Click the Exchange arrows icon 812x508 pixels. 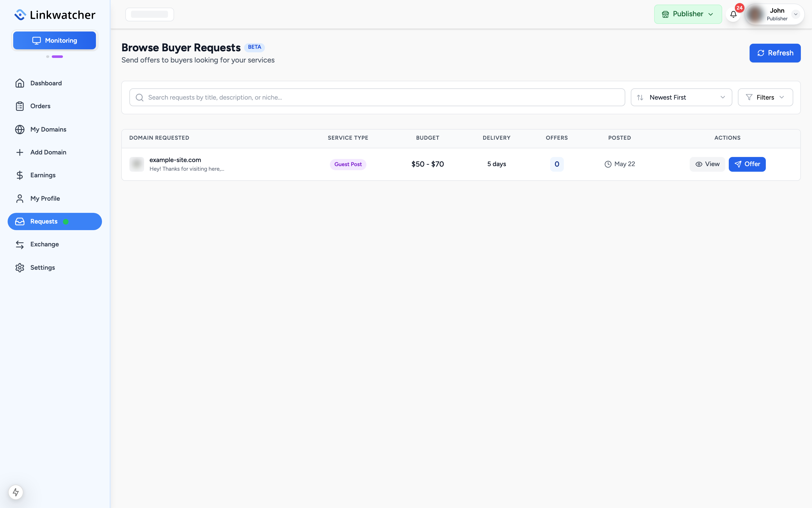tap(20, 245)
